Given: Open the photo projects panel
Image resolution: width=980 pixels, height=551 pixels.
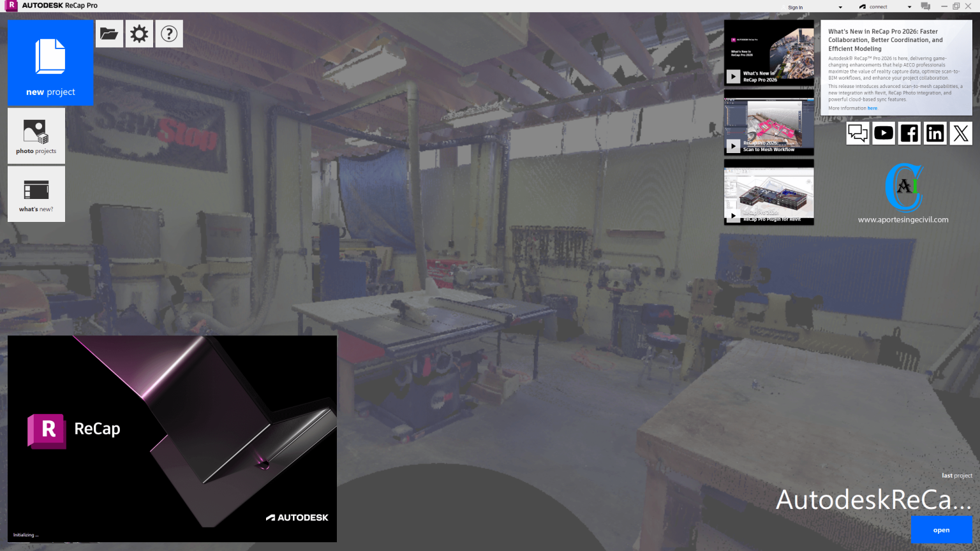Looking at the screenshot, I should click(36, 135).
